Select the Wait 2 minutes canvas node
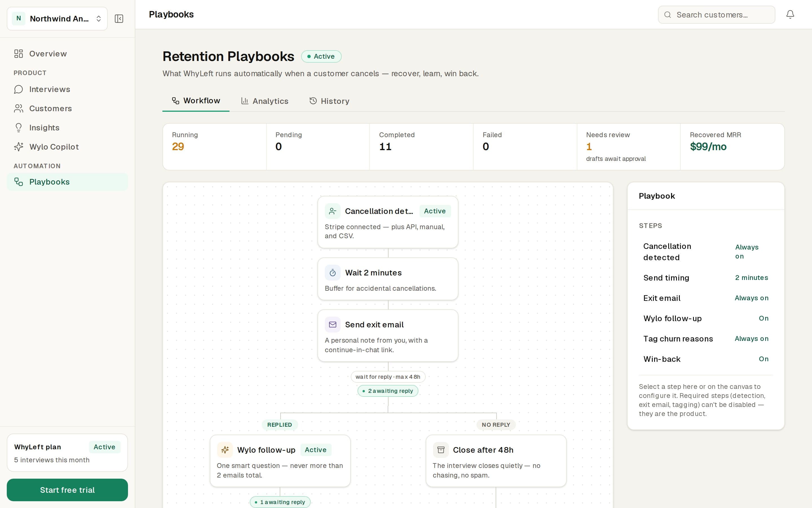Viewport: 812px width, 508px height. click(388, 279)
